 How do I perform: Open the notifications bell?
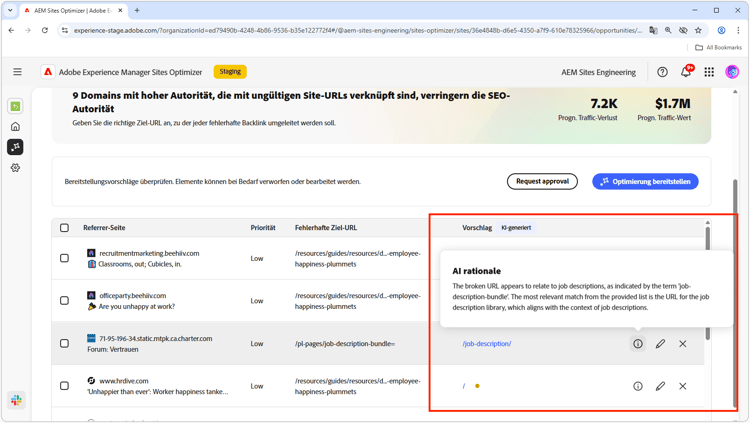tap(686, 72)
